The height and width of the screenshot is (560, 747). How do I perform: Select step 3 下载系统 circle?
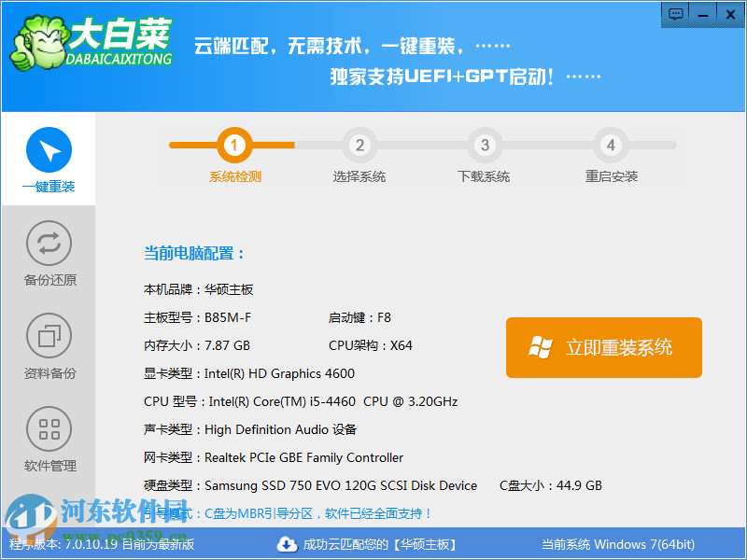pos(485,145)
